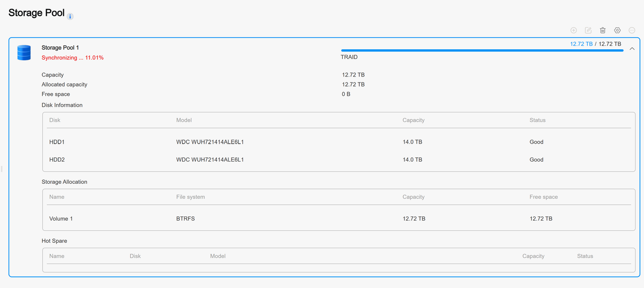Click the info icon beside Storage Pool title
Screen dimensions: 644x288
point(70,16)
